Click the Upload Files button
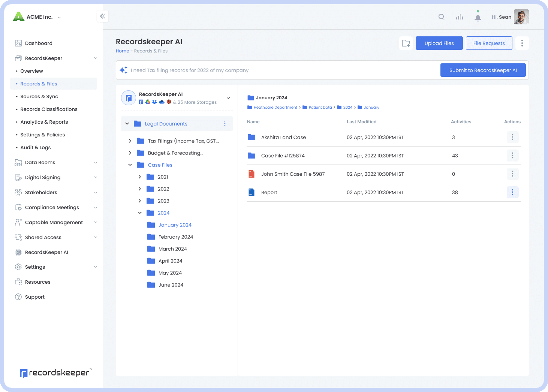This screenshot has width=548, height=392. coord(439,43)
